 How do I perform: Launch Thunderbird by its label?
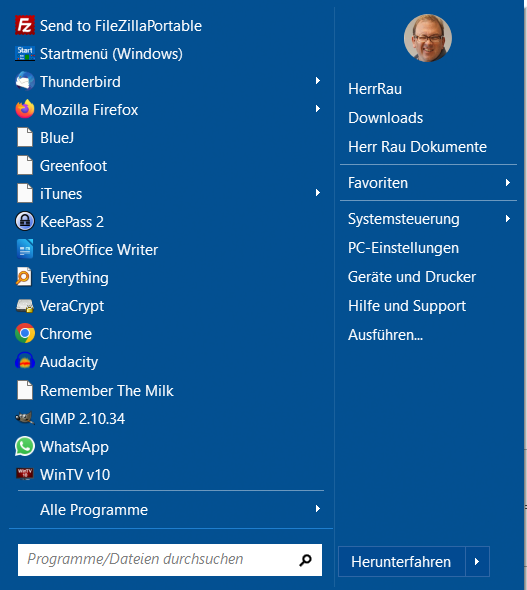[x=80, y=82]
